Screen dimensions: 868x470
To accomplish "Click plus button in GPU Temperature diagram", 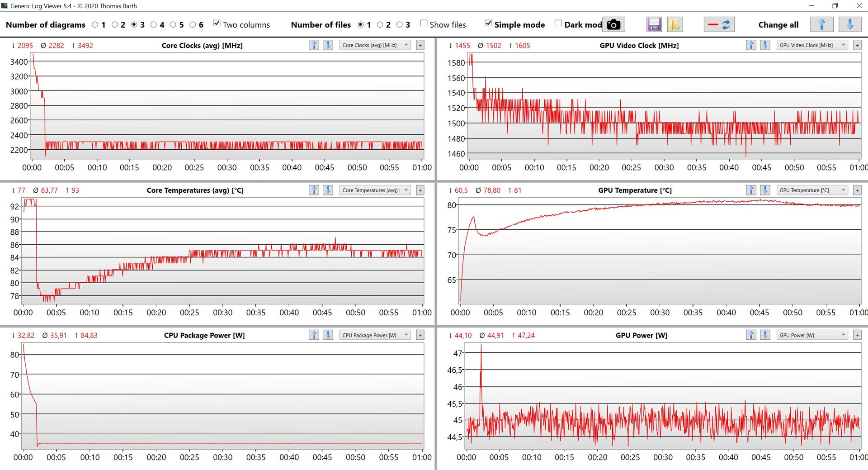I will point(857,190).
